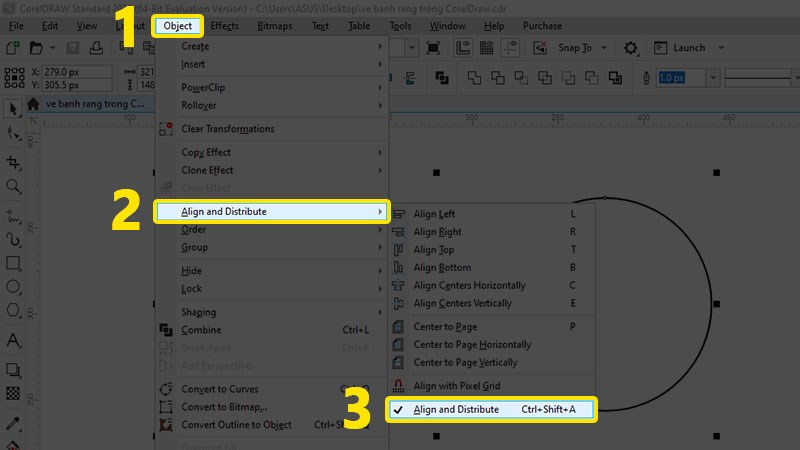The width and height of the screenshot is (800, 450).
Task: Expand the Rollover submenu
Action: point(272,105)
